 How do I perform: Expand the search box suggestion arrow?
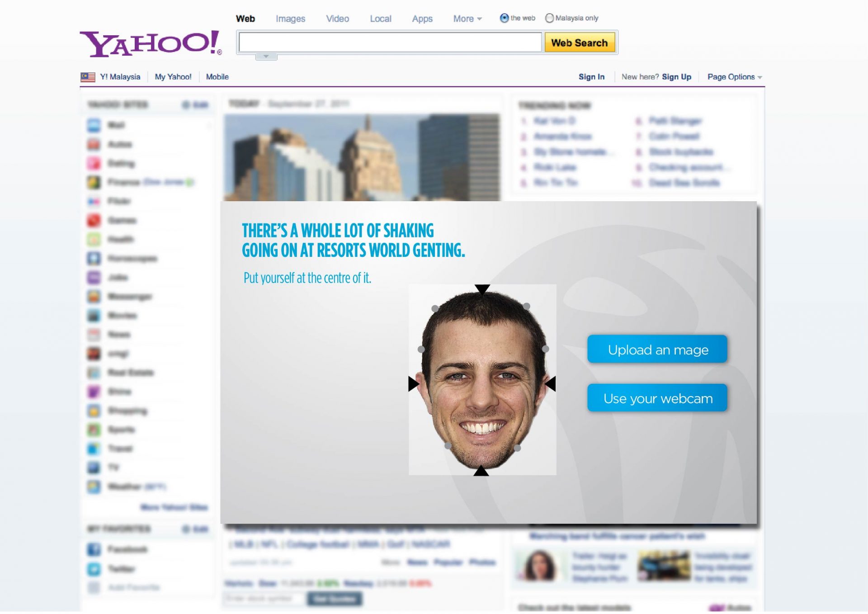coord(266,57)
